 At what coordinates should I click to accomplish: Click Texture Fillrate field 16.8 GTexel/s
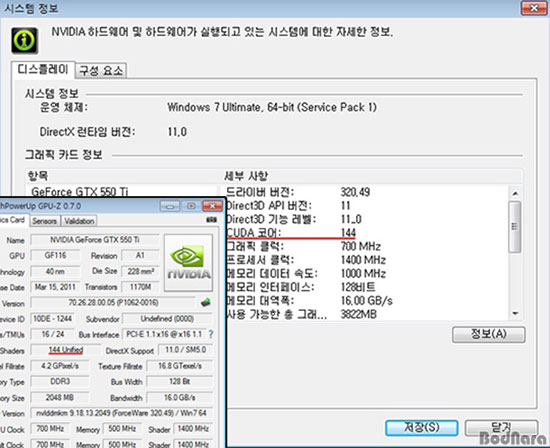(x=180, y=366)
